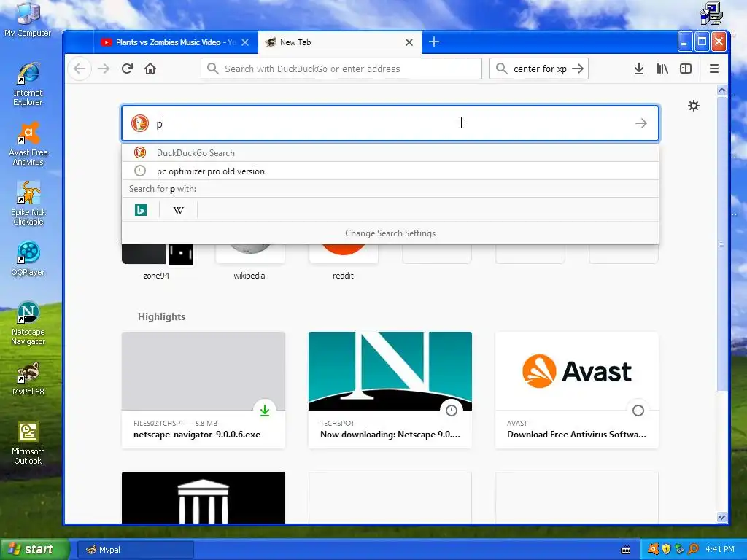The width and height of the screenshot is (747, 560).
Task: Click the magnifier icon in toolbar search box
Action: coord(501,69)
